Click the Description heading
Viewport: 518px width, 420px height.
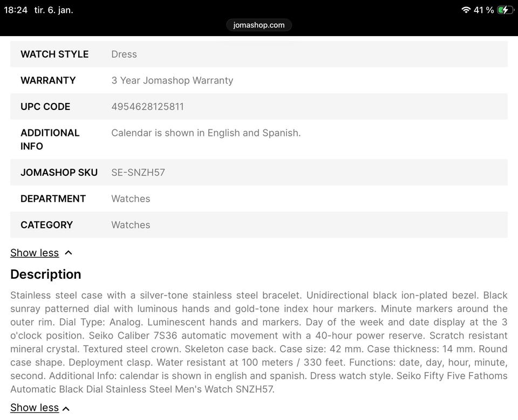pos(45,274)
